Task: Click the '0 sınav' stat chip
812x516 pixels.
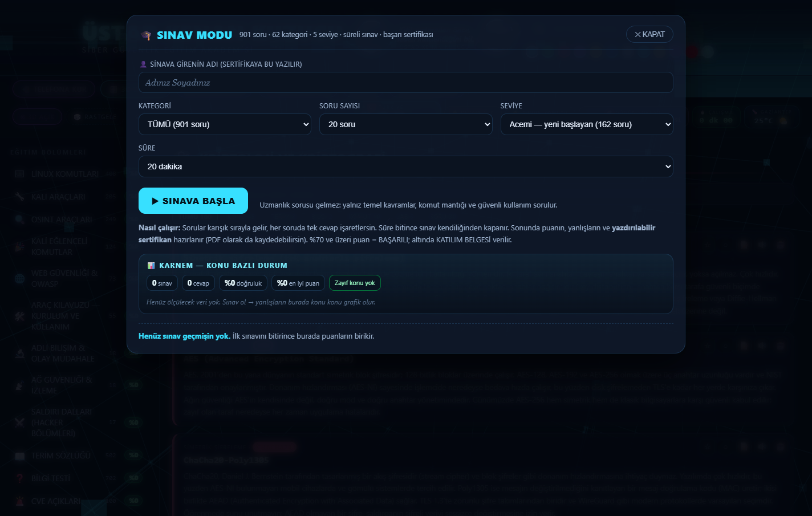Action: click(x=162, y=283)
